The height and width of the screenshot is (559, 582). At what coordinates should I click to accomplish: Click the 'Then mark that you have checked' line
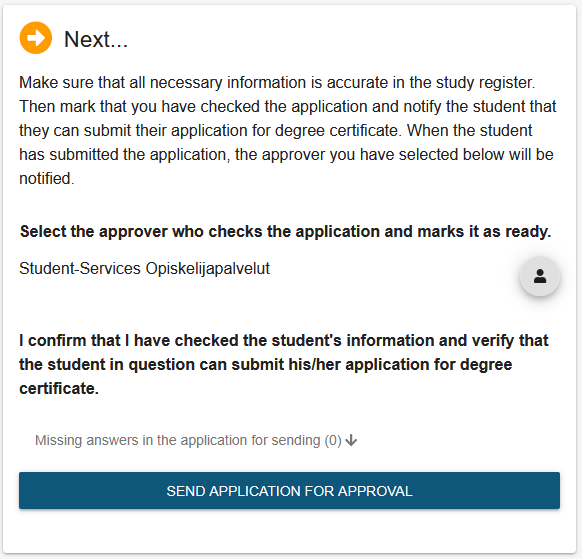(x=288, y=107)
